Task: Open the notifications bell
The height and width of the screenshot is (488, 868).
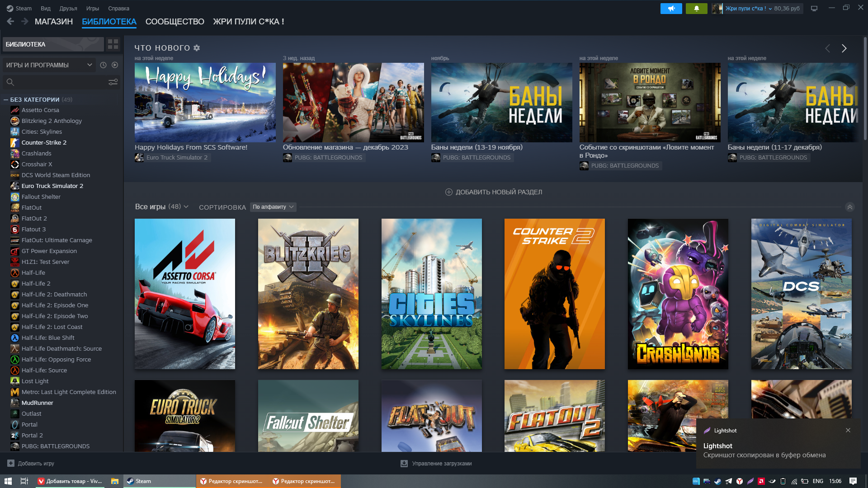Action: [697, 9]
